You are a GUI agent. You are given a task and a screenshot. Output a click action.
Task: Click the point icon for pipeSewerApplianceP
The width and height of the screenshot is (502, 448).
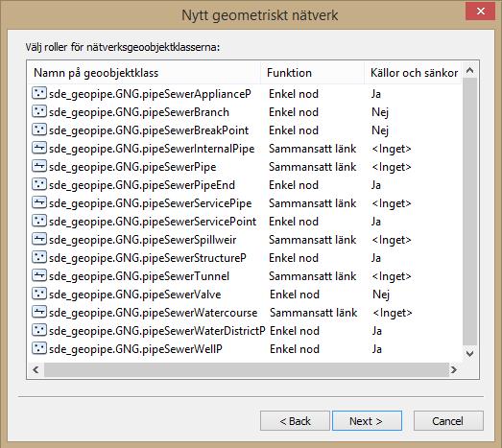coord(39,93)
